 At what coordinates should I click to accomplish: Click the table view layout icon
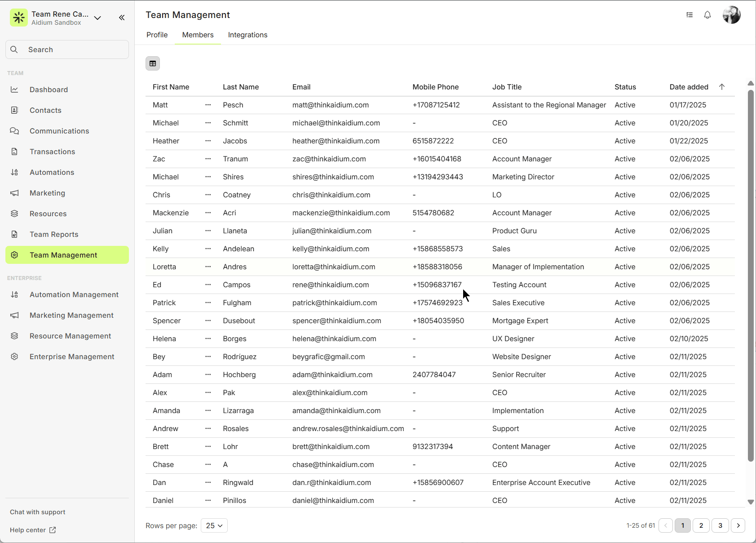tap(153, 63)
